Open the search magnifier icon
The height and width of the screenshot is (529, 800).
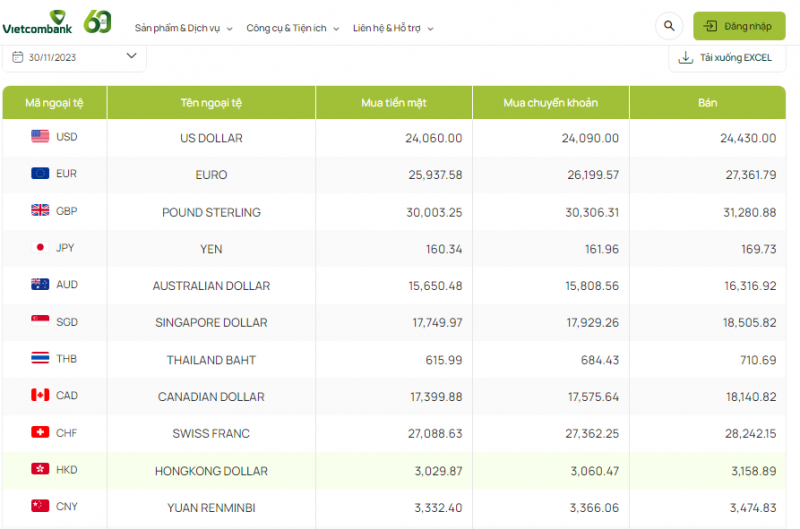click(x=668, y=26)
